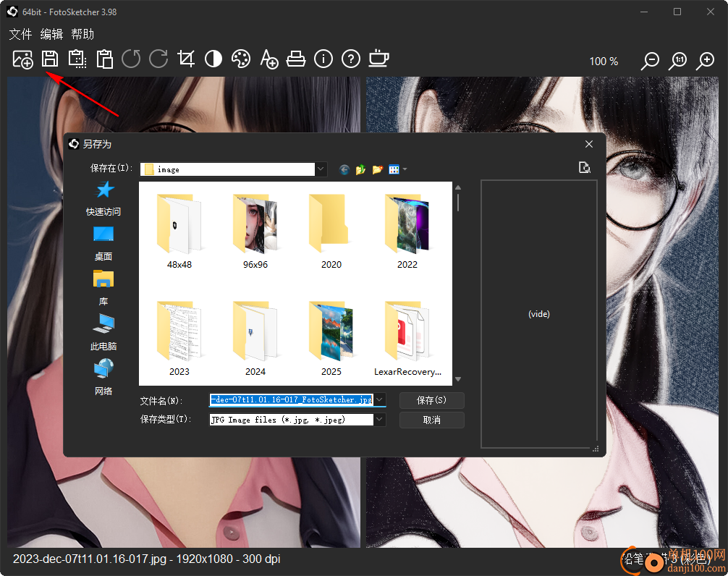Click the preview document icon in dialog
This screenshot has height=576, width=728.
point(585,168)
